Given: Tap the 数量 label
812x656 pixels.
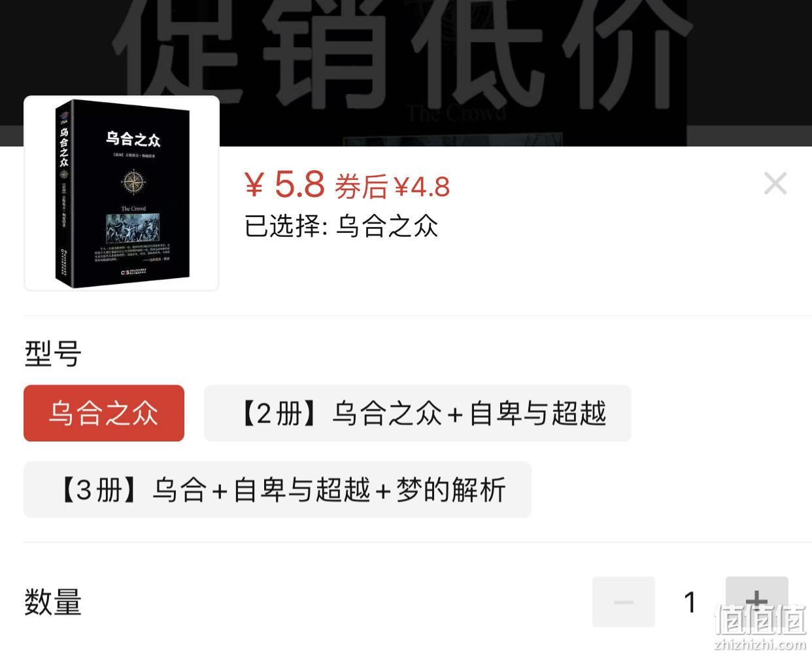Looking at the screenshot, I should [52, 602].
